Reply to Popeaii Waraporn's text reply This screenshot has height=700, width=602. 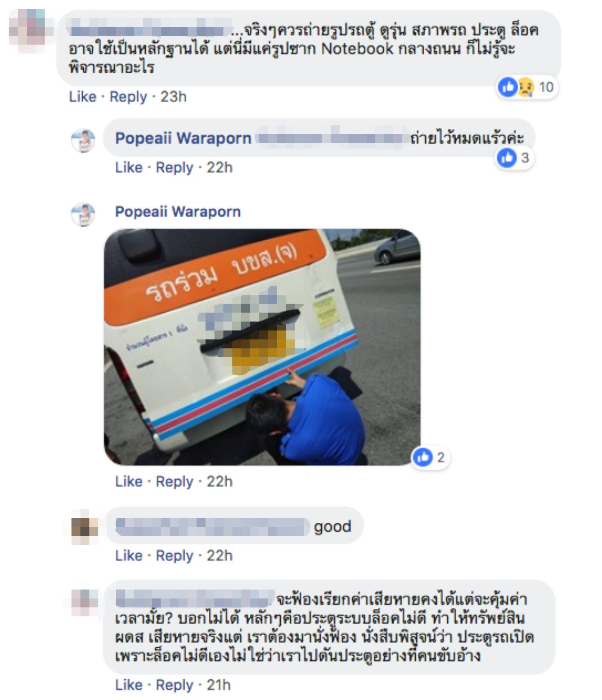[x=174, y=167]
